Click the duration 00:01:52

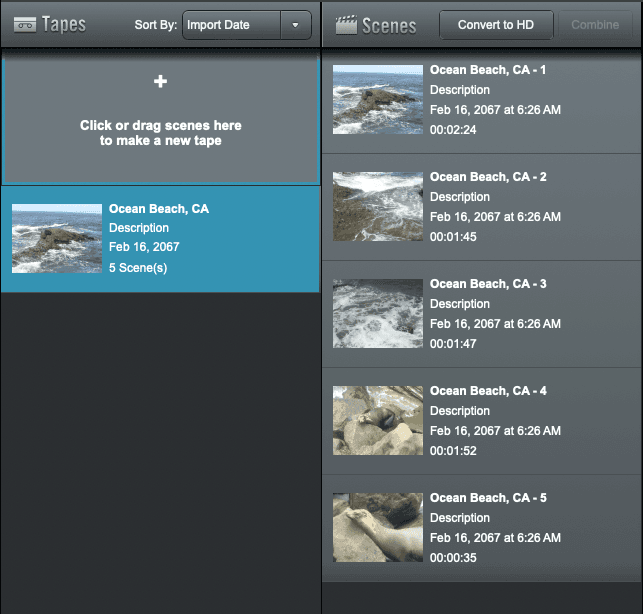[x=453, y=451]
